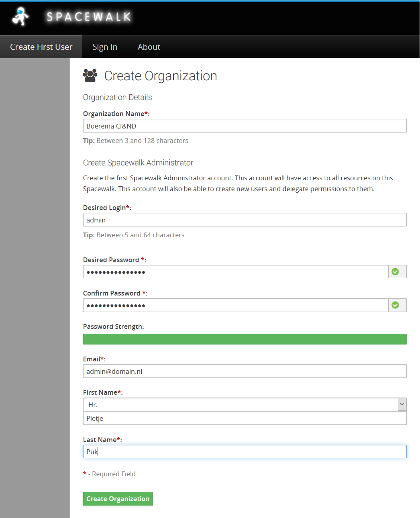Click the green password strength bar
Image resolution: width=420 pixels, height=518 pixels.
click(245, 339)
